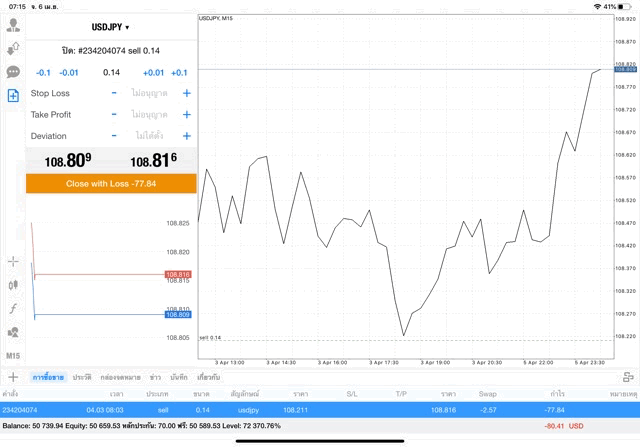This screenshot has width=640, height=447.
Task: Switch to the การซื้อขาย trade tab
Action: coord(48,377)
